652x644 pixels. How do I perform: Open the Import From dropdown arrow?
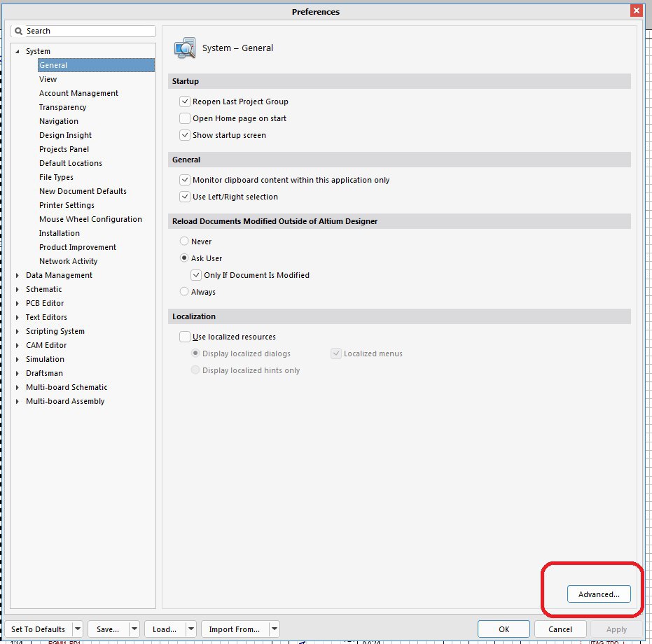[x=275, y=629]
